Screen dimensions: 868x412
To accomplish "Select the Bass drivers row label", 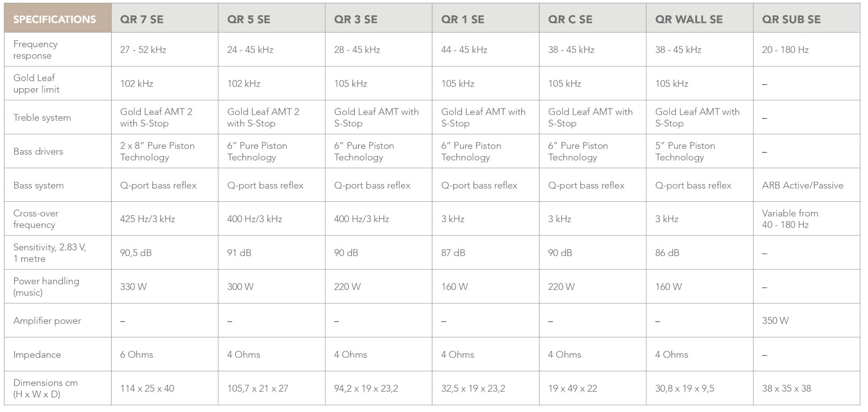I will [x=38, y=152].
